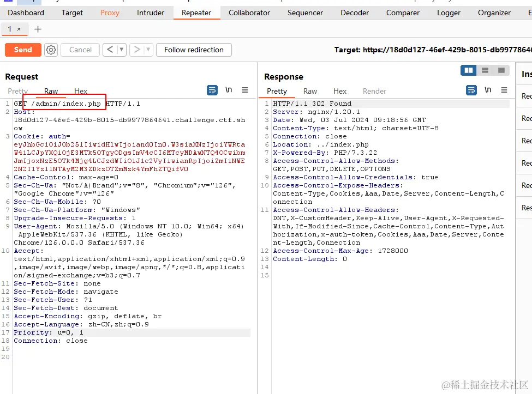Open the Decoder tab
Screen dimensions: 532x394
click(x=355, y=13)
